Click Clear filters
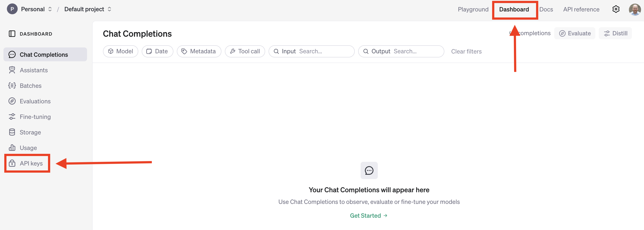644x230 pixels. click(466, 51)
